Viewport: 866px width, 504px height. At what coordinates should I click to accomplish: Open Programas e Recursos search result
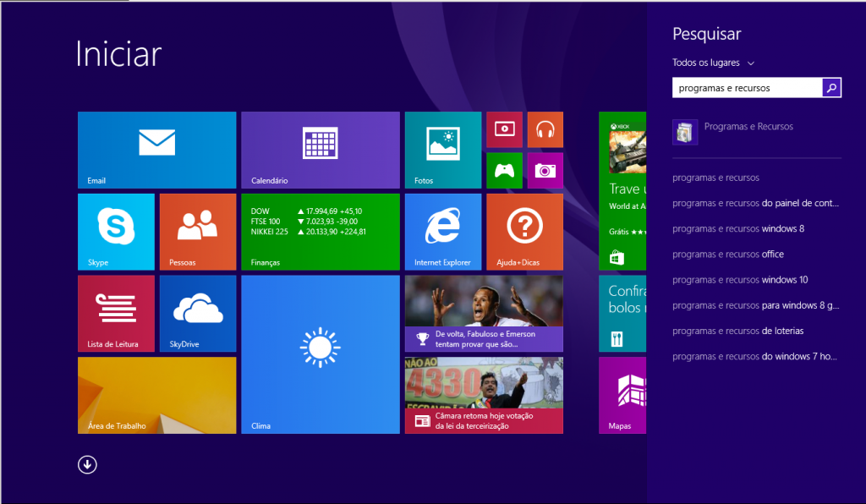tap(757, 133)
